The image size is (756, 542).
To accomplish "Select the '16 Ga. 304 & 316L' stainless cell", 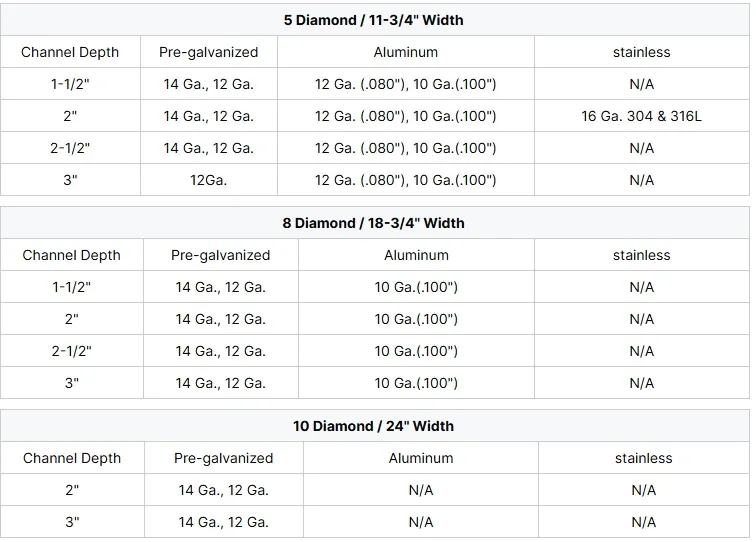I will click(x=641, y=116).
